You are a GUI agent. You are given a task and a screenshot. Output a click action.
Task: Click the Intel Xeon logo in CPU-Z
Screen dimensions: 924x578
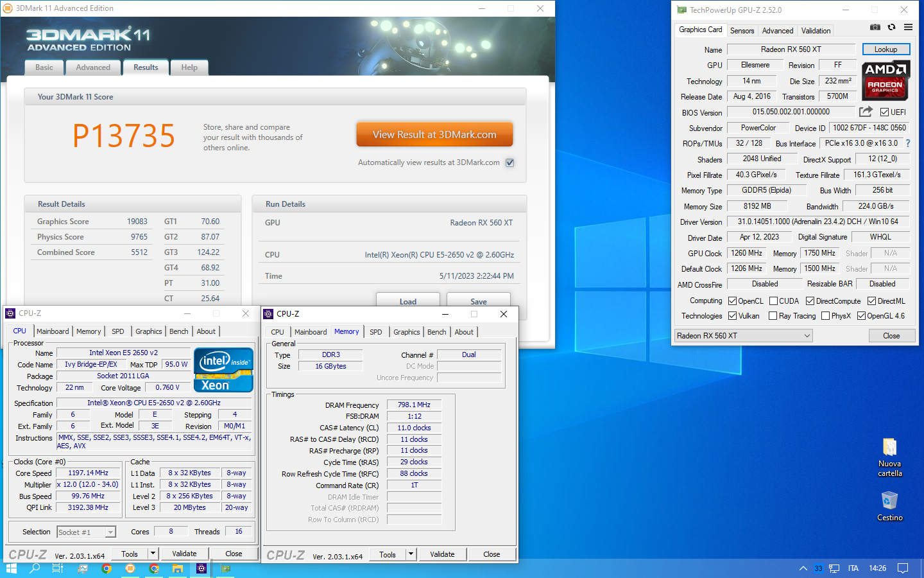223,370
